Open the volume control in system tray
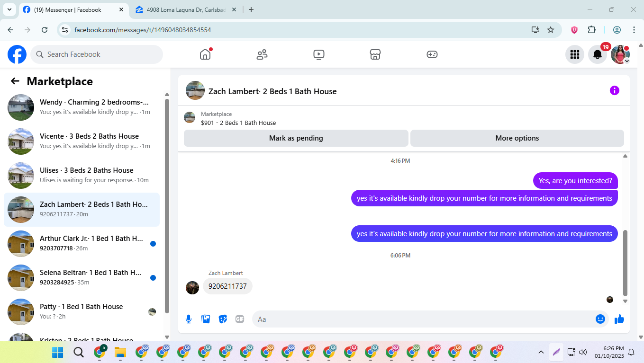 [583, 352]
